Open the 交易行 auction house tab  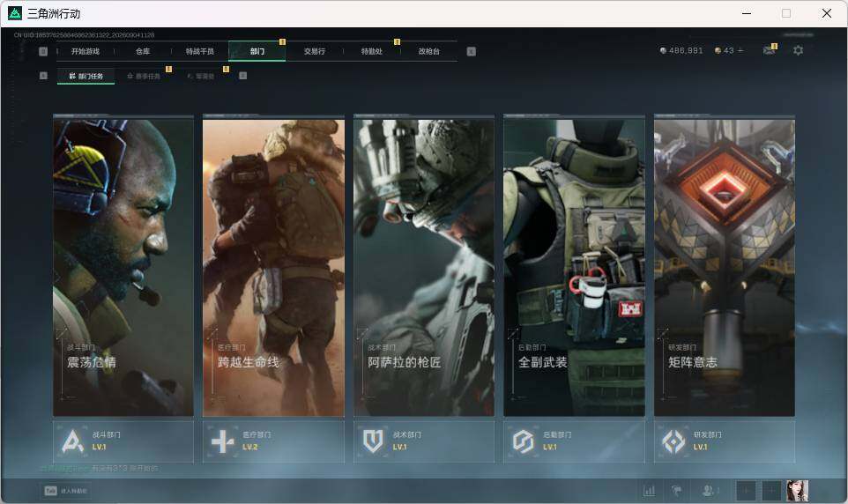(x=314, y=51)
